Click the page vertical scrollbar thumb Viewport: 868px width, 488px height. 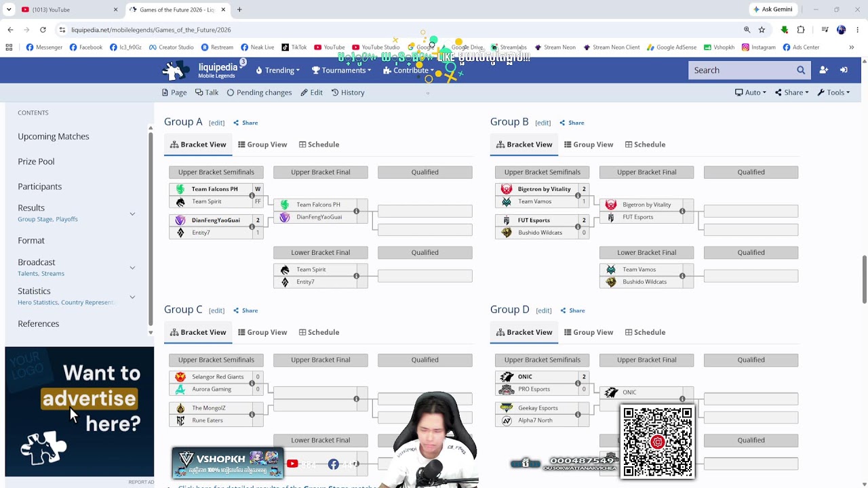(864, 280)
